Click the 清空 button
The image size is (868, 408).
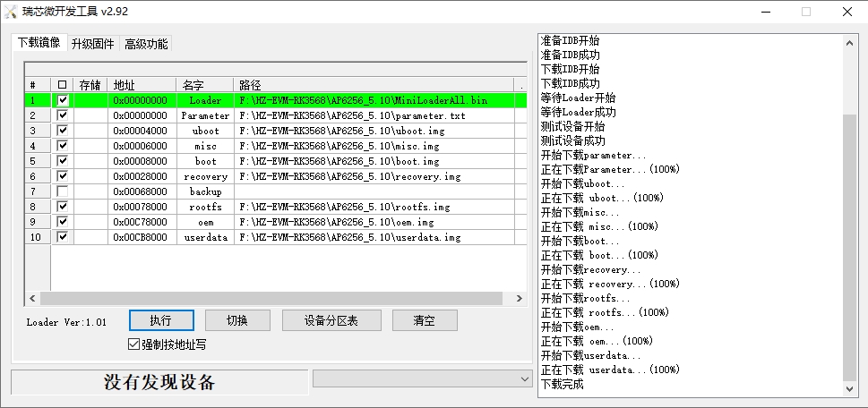[425, 320]
